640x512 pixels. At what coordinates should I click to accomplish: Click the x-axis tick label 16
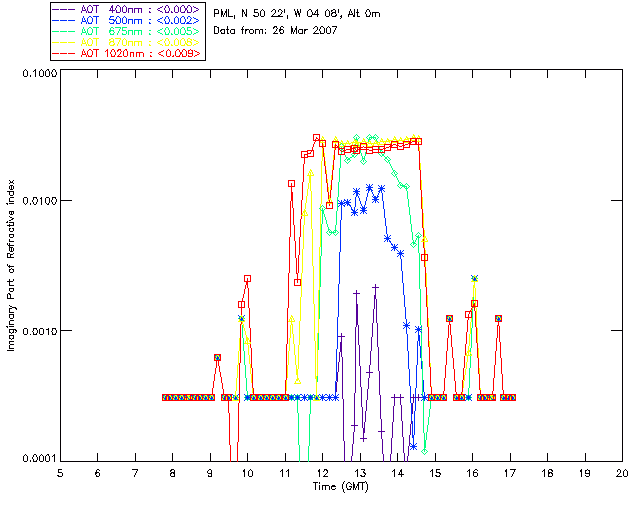pos(473,473)
